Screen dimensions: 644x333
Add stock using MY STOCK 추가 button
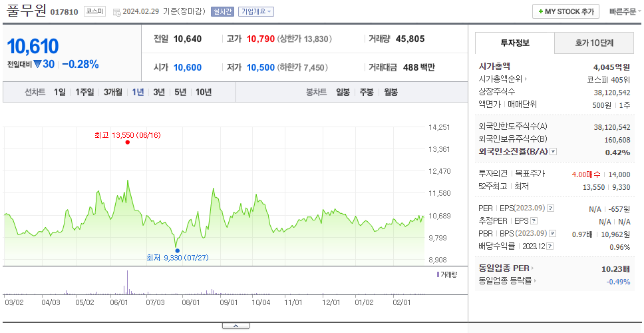[565, 11]
